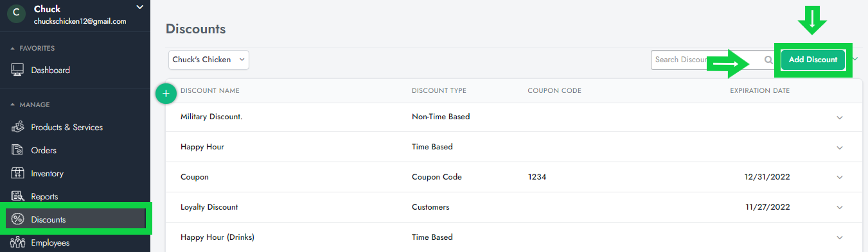Click the green plus circle icon

tap(166, 94)
